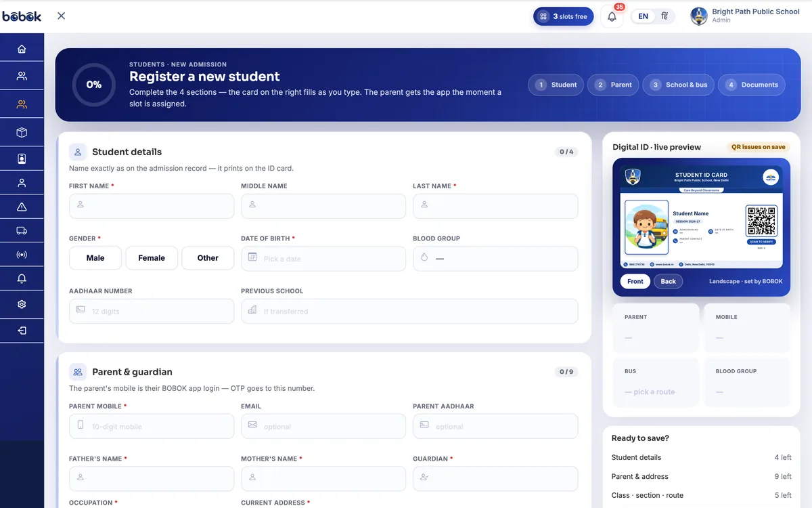
Task: Open the warning triangle alerts icon
Action: 22,207
